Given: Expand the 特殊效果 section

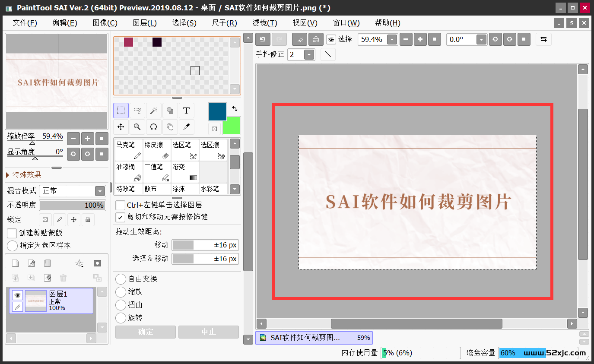Looking at the screenshot, I should coord(8,175).
